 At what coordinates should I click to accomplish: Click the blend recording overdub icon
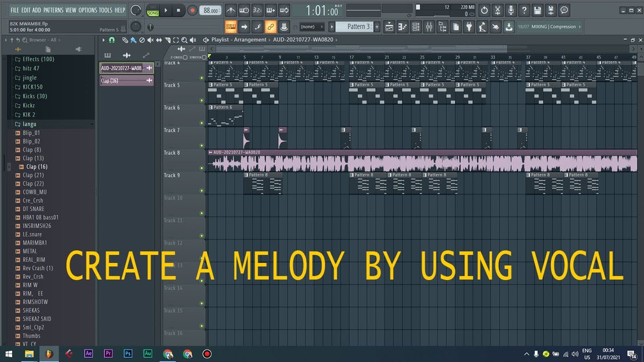[271, 10]
